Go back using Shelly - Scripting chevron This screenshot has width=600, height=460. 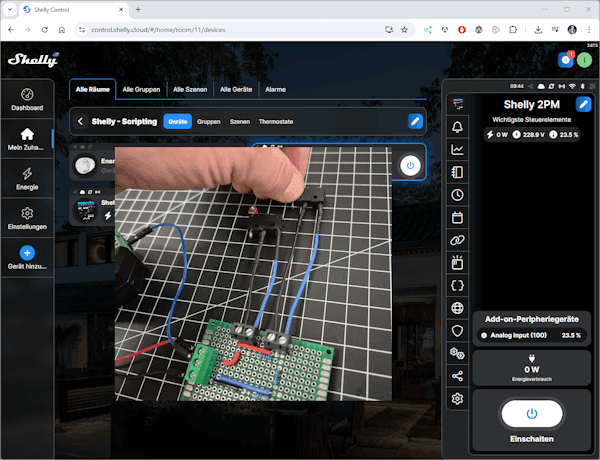click(x=80, y=121)
